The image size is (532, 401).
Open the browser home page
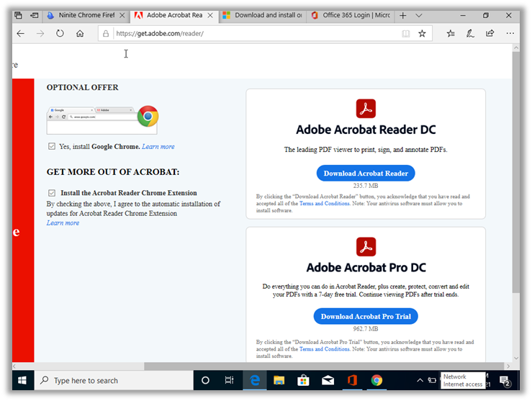(80, 34)
